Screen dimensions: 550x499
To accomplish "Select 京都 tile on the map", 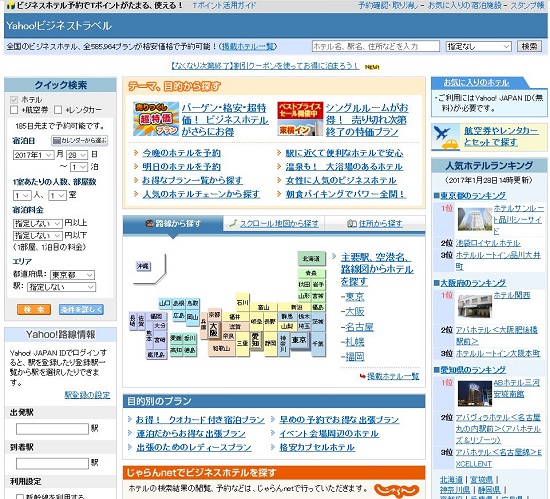I will click(x=214, y=315).
